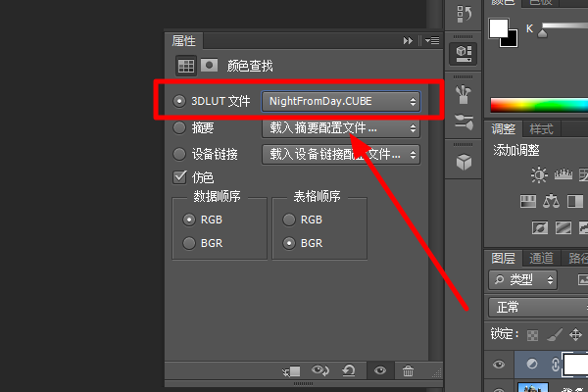Click the white foreground color swatch
This screenshot has width=588, height=392.
point(499,28)
